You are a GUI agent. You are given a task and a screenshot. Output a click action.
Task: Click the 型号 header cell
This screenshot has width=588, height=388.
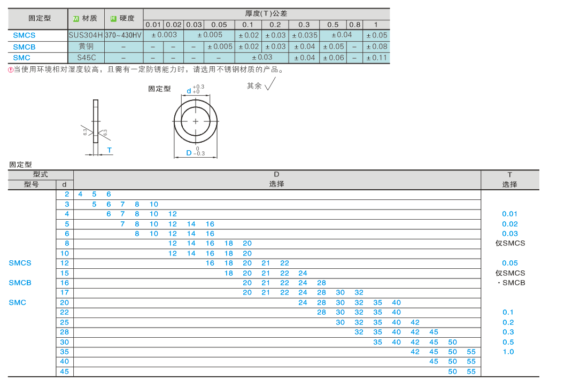pyautogui.click(x=32, y=184)
